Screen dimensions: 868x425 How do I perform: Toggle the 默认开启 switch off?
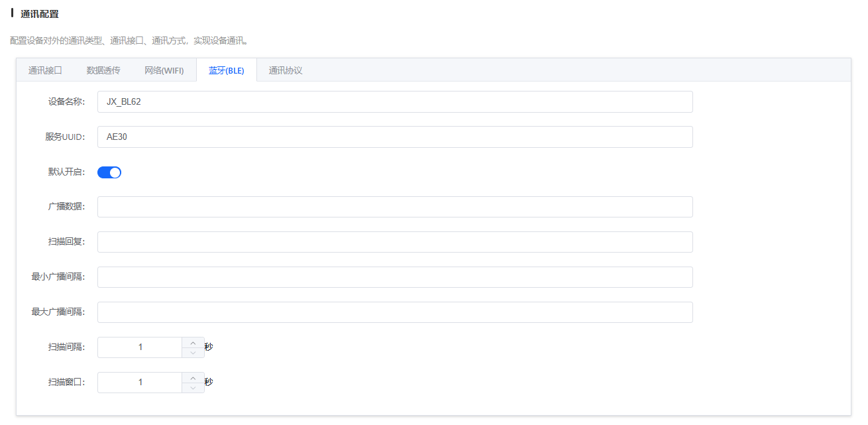coord(109,172)
